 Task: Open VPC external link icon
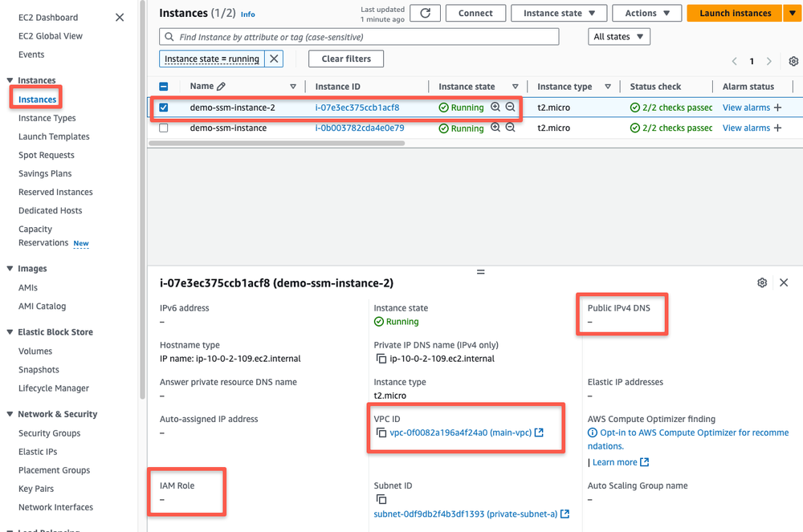[539, 433]
